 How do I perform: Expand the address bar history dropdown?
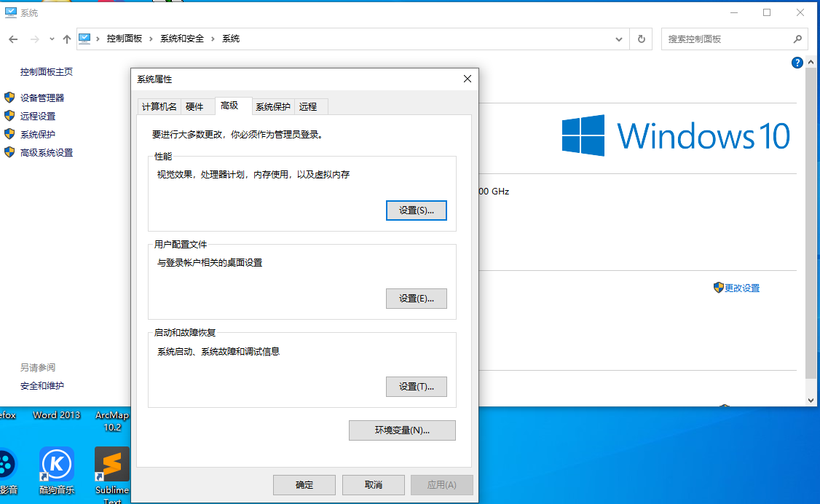click(x=619, y=39)
